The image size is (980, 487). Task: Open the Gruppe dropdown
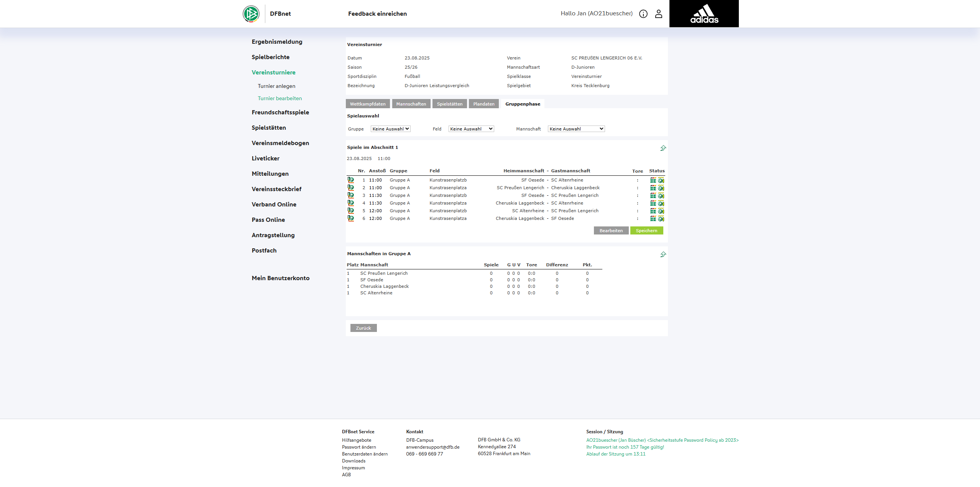point(390,129)
